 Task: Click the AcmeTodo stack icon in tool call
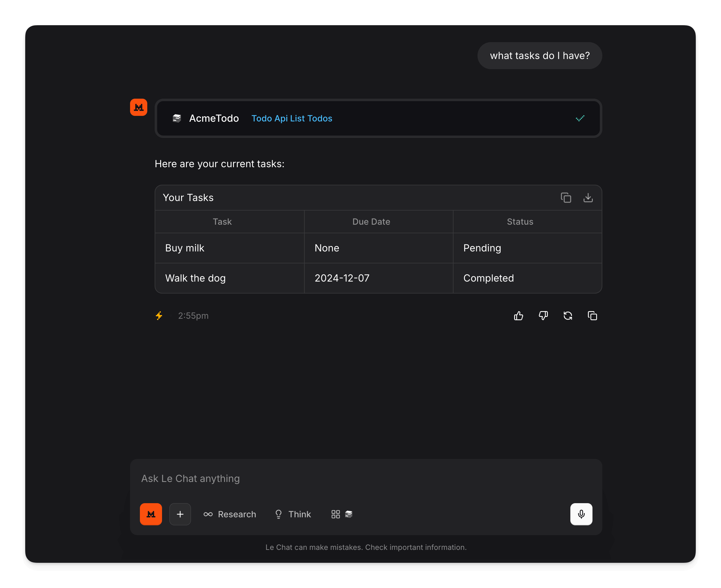point(177,118)
